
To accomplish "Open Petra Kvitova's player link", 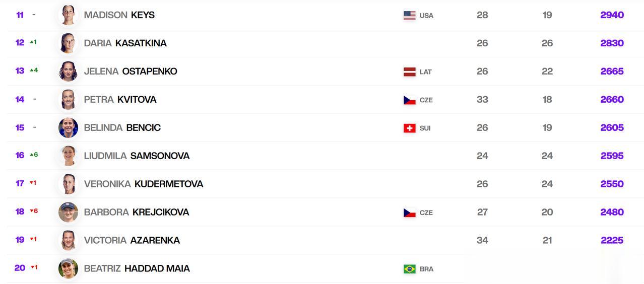I will 120,100.
